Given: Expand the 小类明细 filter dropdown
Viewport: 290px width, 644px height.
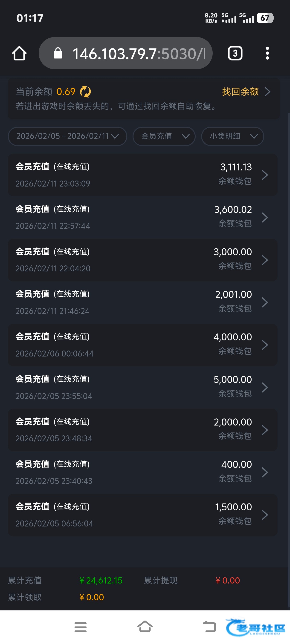Looking at the screenshot, I should click(x=232, y=136).
